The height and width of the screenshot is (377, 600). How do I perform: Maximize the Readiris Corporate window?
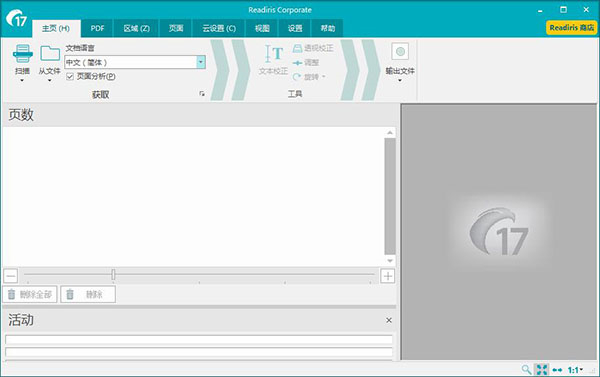[563, 10]
